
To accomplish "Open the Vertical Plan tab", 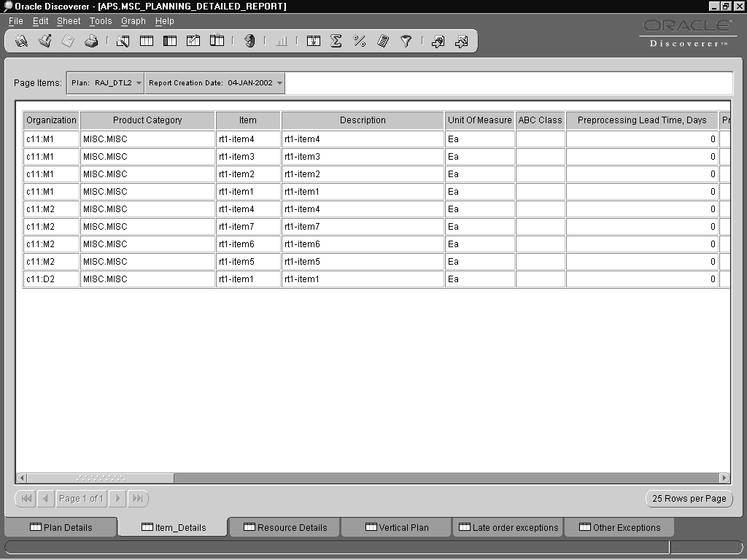I will tap(396, 527).
